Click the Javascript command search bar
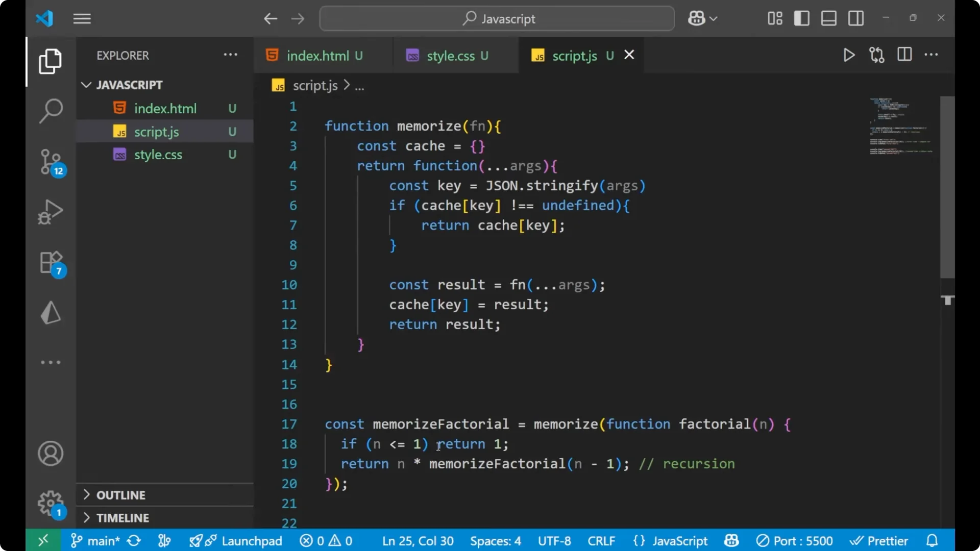Screen dimensions: 980x551 [x=496, y=18]
